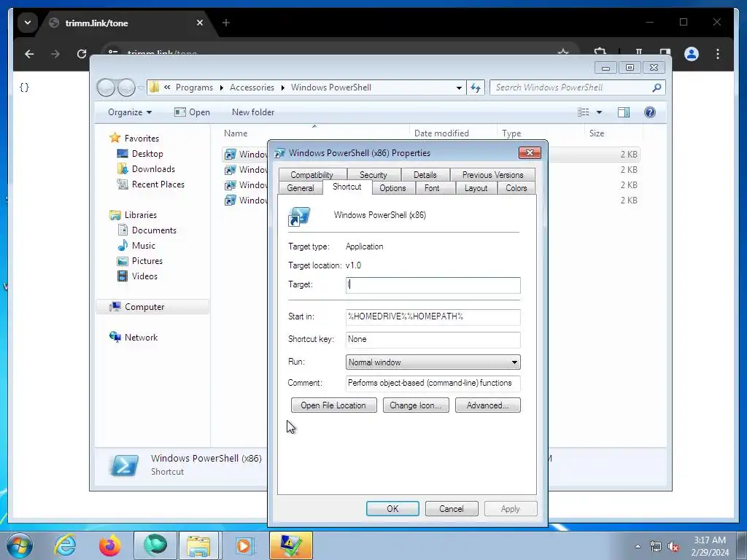This screenshot has width=747, height=560.
Task: Open the Videos library
Action: (x=144, y=276)
